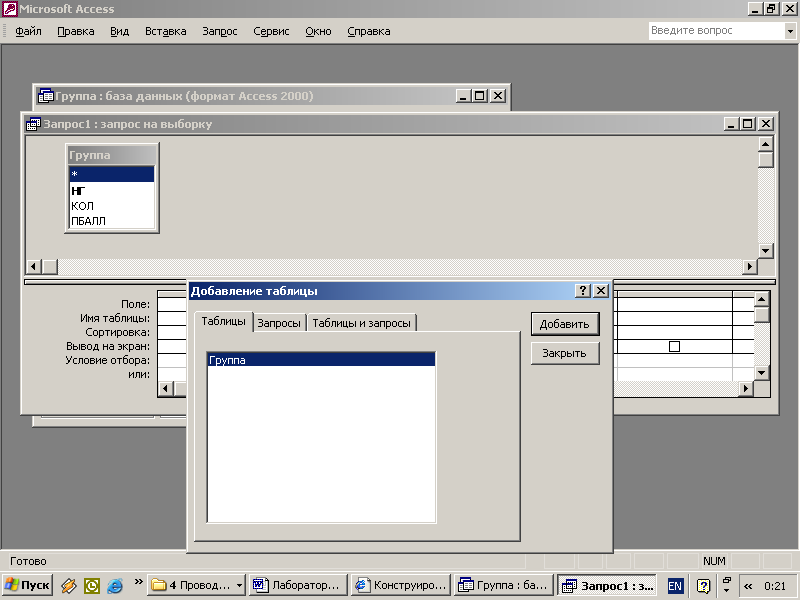Click the Запрос1 window icon
The width and height of the screenshot is (800, 600).
pos(34,124)
